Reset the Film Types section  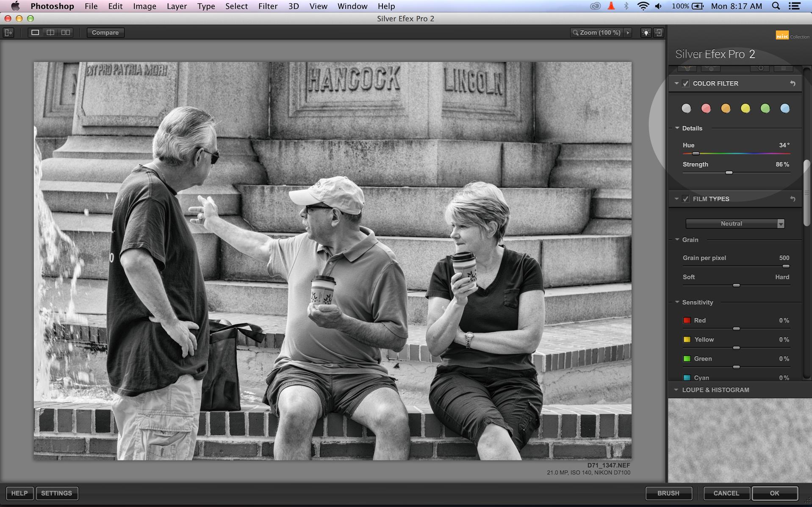coord(793,199)
